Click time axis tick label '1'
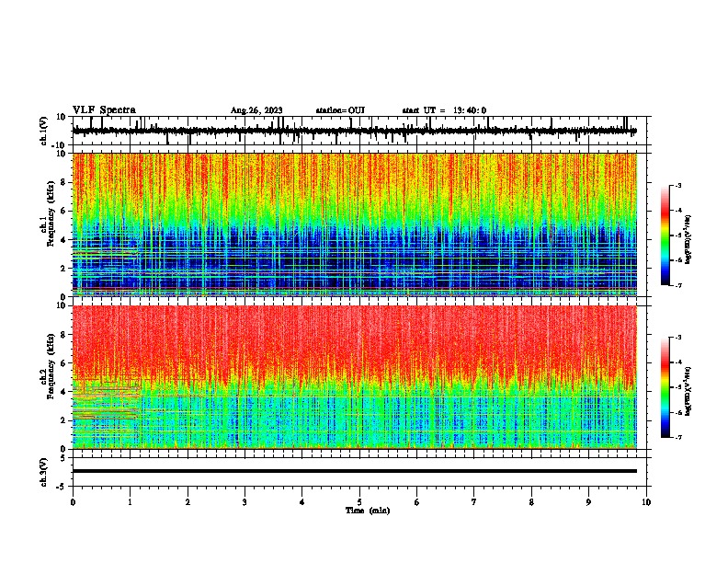This screenshot has width=728, height=563. pyautogui.click(x=130, y=502)
